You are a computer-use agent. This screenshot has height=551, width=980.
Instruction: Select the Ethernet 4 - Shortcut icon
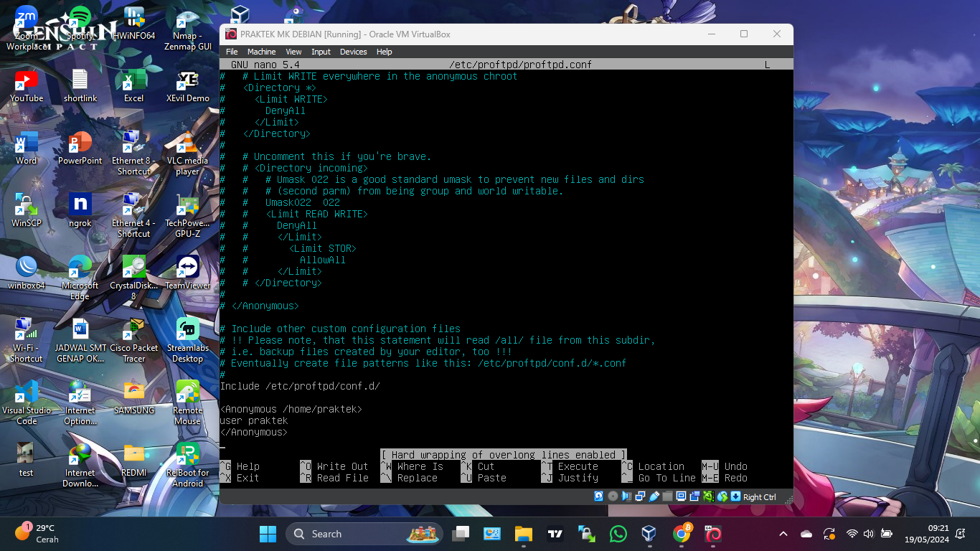click(134, 215)
